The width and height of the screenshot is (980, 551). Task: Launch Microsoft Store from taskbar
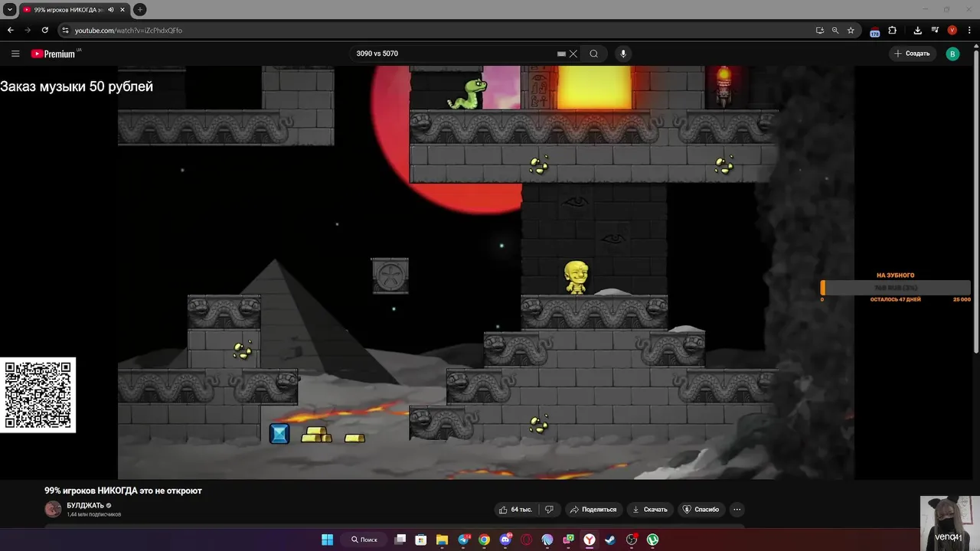(421, 540)
